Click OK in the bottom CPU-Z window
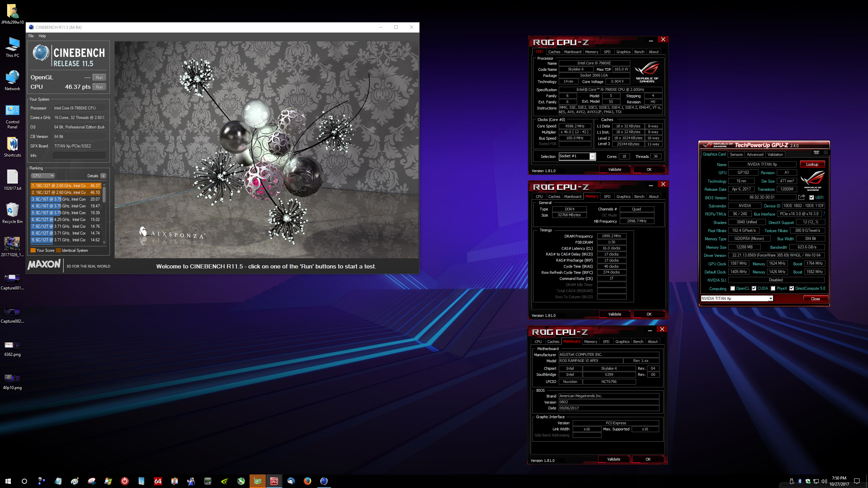 pos(648,459)
